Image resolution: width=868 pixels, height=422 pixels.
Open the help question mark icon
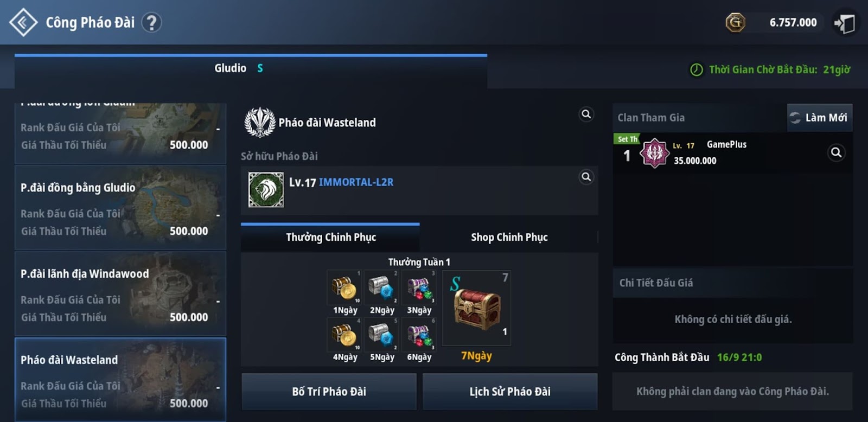click(151, 22)
